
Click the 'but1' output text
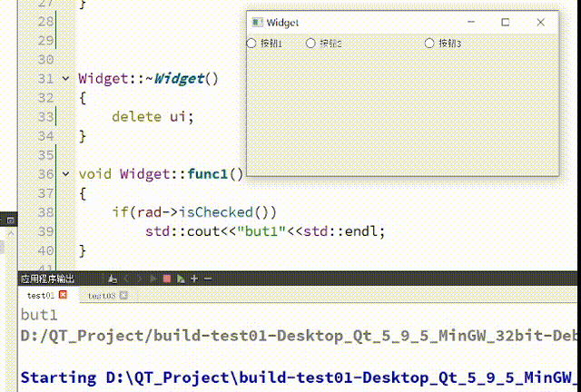pos(39,315)
